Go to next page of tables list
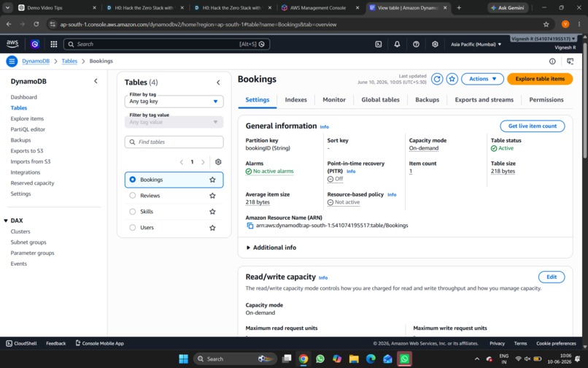588x368 pixels. [x=203, y=162]
